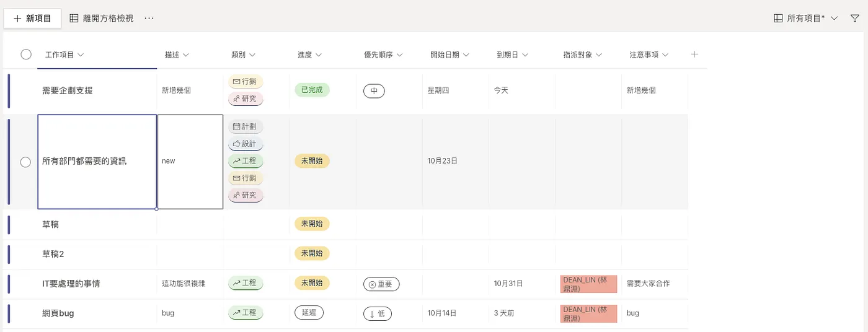This screenshot has width=868, height=332.
Task: Select the row 所有部門都需要的資訊 checkbox circle
Action: tap(25, 162)
